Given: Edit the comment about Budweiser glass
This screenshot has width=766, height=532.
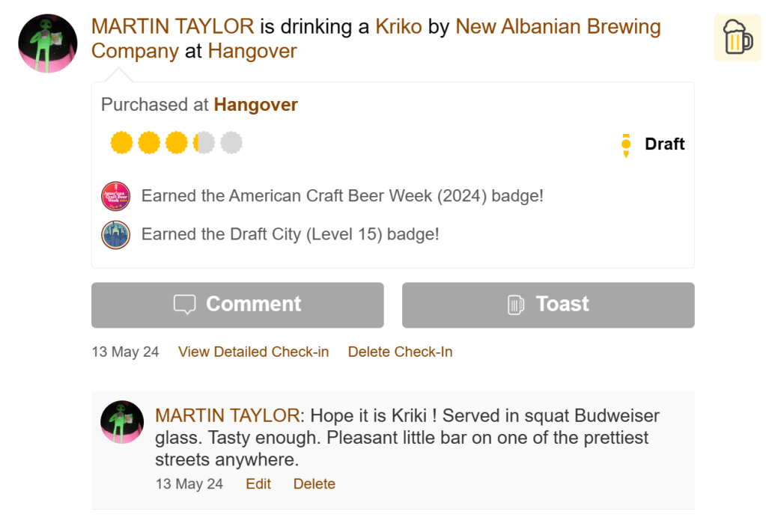Looking at the screenshot, I should coord(258,484).
